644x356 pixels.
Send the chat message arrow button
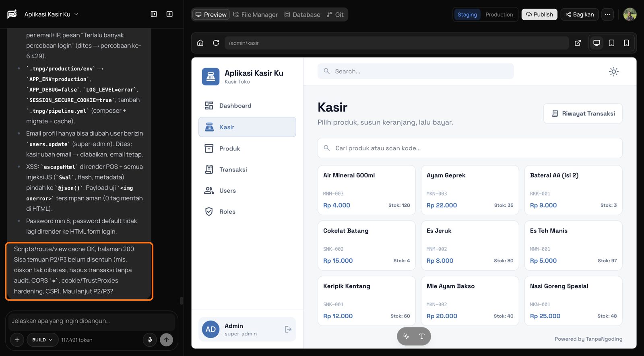click(167, 340)
